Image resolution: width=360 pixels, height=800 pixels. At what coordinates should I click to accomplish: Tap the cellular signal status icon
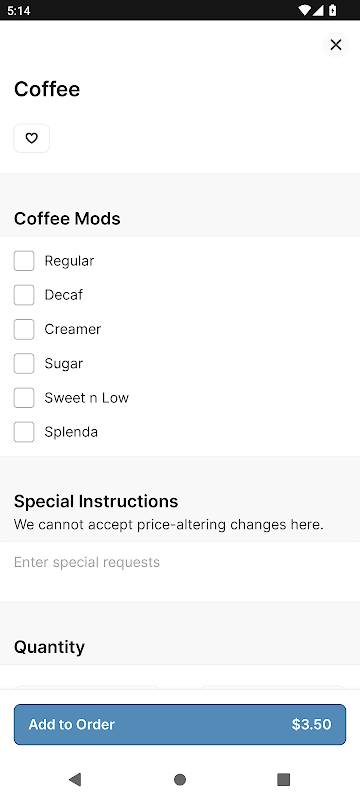point(318,10)
